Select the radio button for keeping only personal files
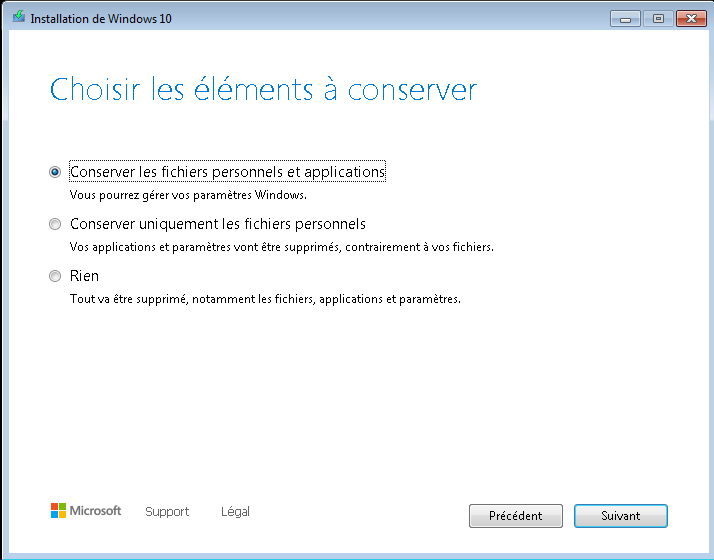 click(x=55, y=224)
